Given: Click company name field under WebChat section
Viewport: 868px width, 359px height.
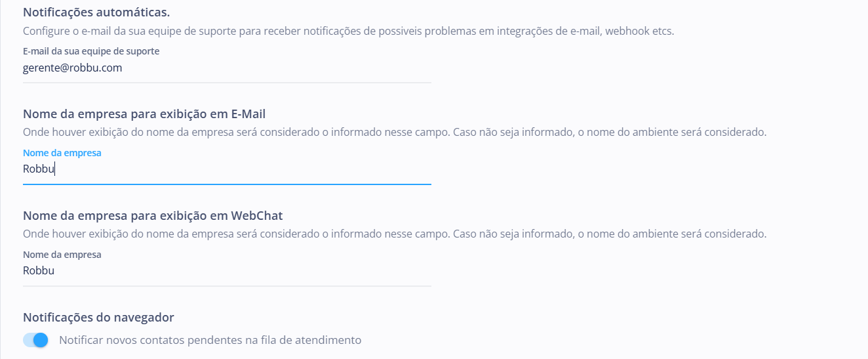Looking at the screenshot, I should point(227,270).
